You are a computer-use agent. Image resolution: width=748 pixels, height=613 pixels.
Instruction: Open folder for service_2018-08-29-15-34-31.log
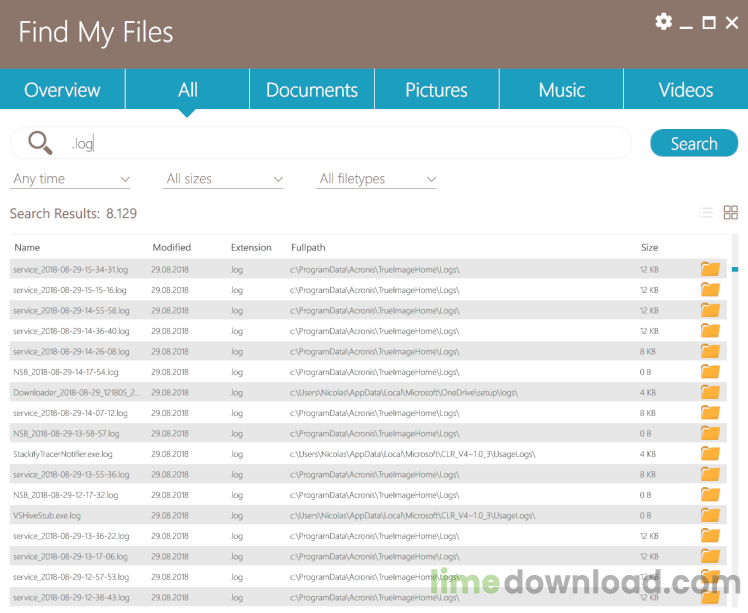tap(710, 269)
